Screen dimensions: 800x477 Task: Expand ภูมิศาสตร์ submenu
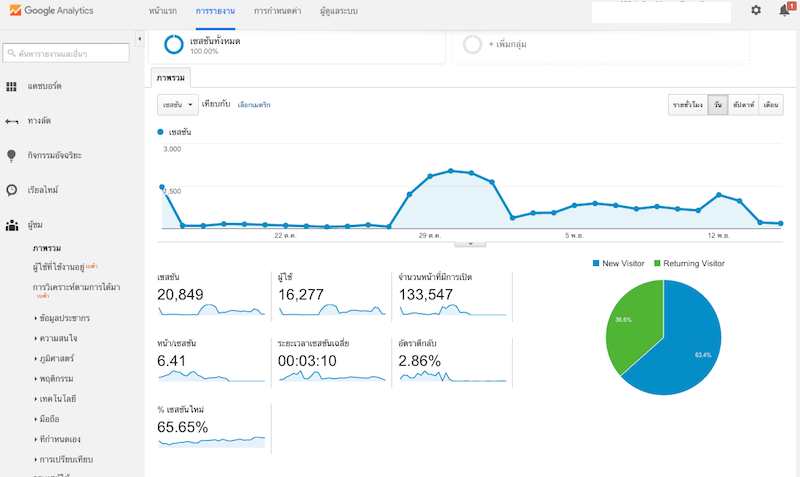tap(56, 358)
